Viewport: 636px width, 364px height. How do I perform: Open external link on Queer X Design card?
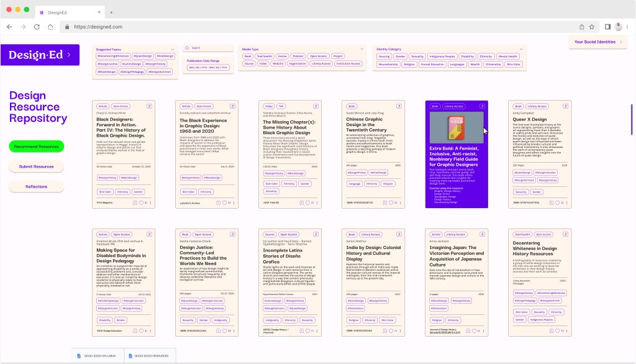pyautogui.click(x=565, y=106)
